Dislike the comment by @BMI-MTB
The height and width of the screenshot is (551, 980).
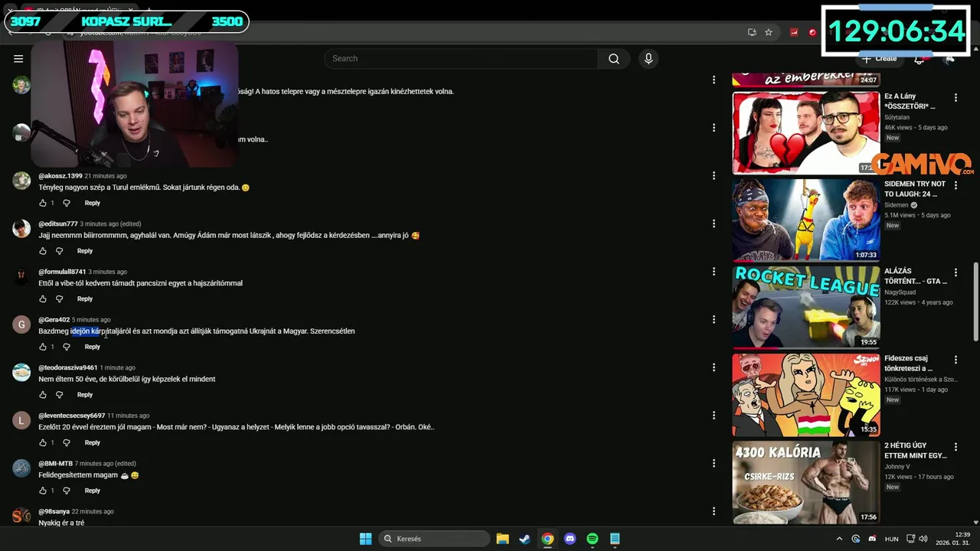(67, 491)
